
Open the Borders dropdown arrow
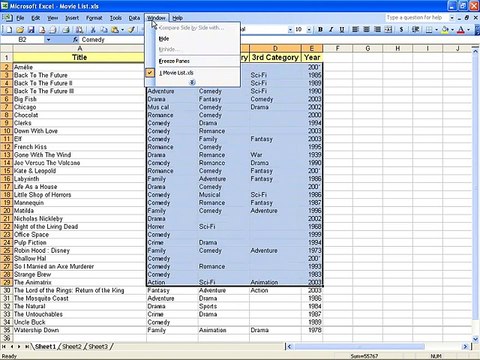[436, 30]
